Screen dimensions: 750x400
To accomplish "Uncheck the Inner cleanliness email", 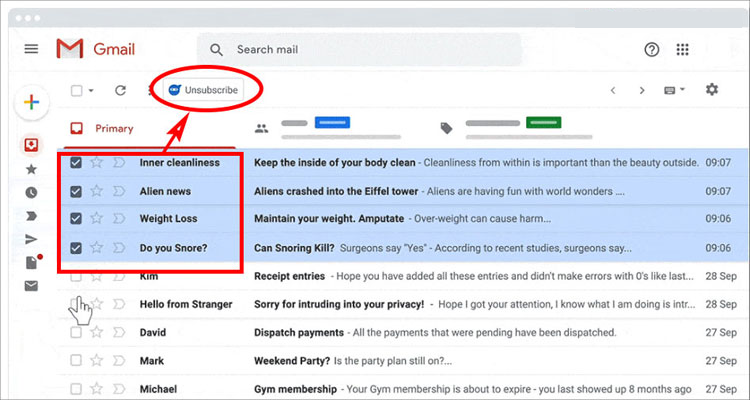I will [76, 163].
